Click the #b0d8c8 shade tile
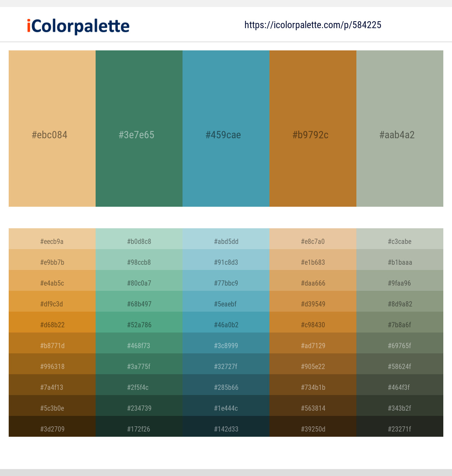The width and height of the screenshot is (452, 476). [139, 241]
